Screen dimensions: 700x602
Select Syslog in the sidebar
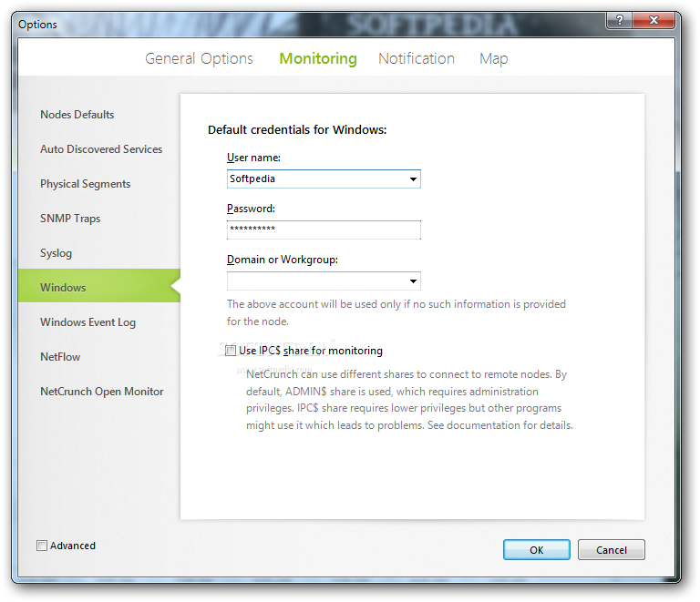[56, 253]
